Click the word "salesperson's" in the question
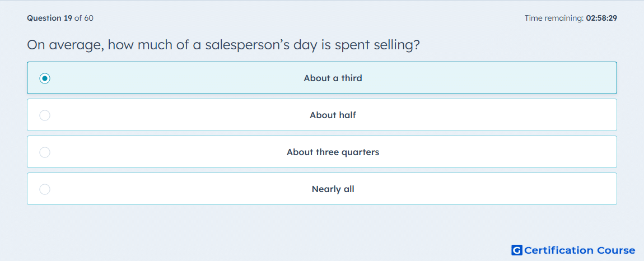The image size is (644, 261). [x=246, y=45]
